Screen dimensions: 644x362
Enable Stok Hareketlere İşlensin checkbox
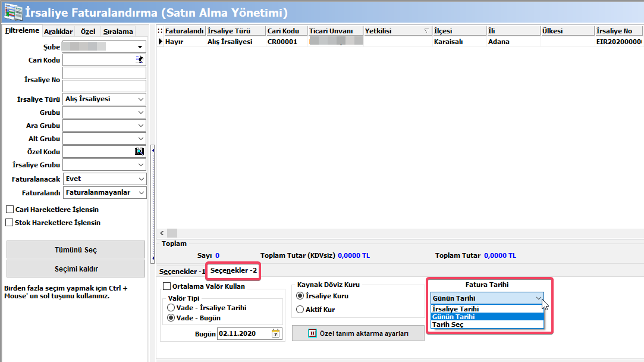[x=10, y=223]
